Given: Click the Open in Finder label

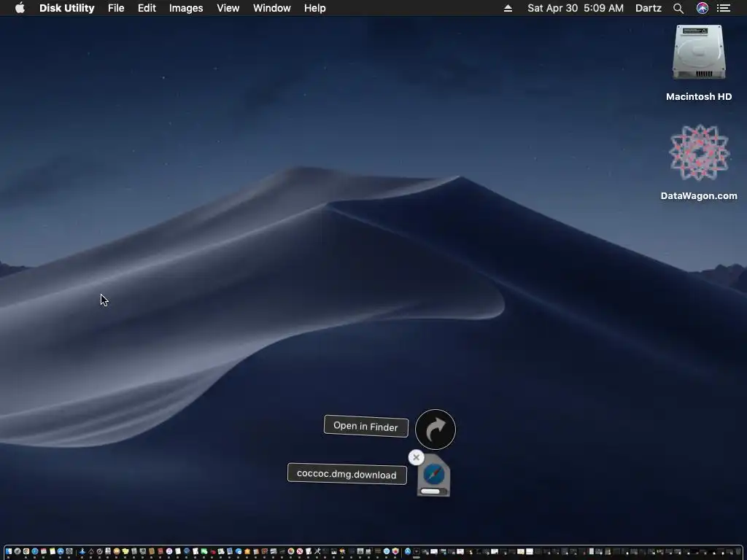Looking at the screenshot, I should [366, 426].
